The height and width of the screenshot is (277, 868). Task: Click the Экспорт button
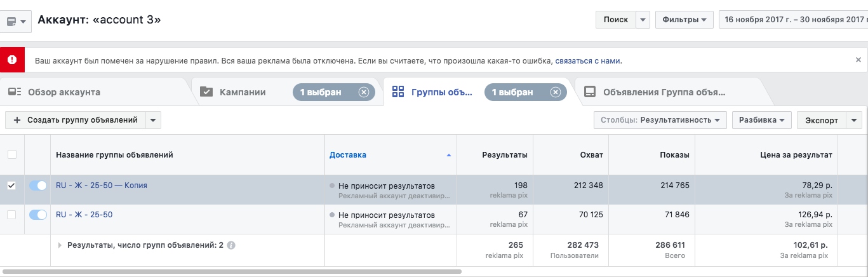[822, 120]
